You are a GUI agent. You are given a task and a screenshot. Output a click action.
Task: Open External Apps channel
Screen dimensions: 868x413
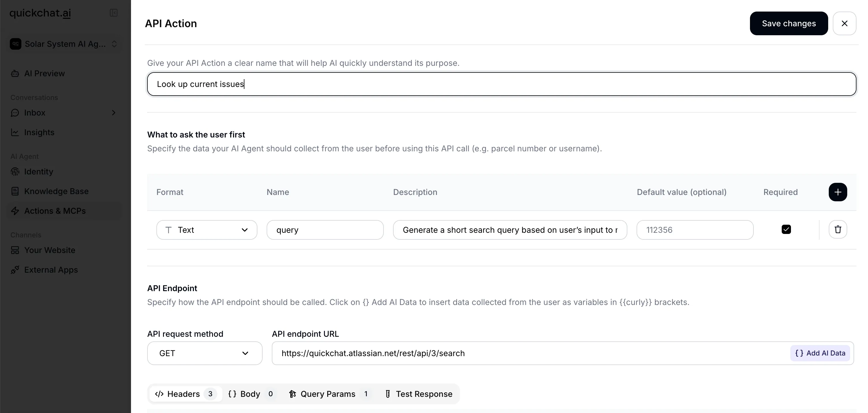pos(51,270)
